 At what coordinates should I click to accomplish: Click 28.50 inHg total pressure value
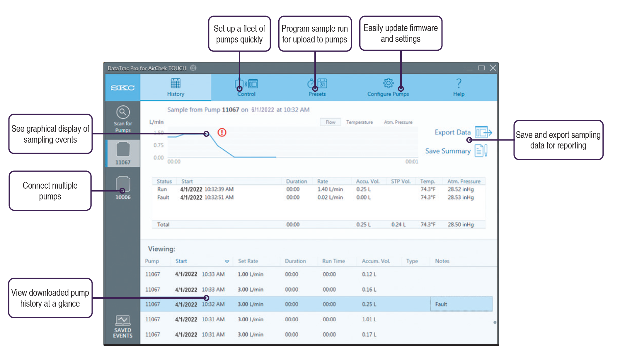pos(461,225)
